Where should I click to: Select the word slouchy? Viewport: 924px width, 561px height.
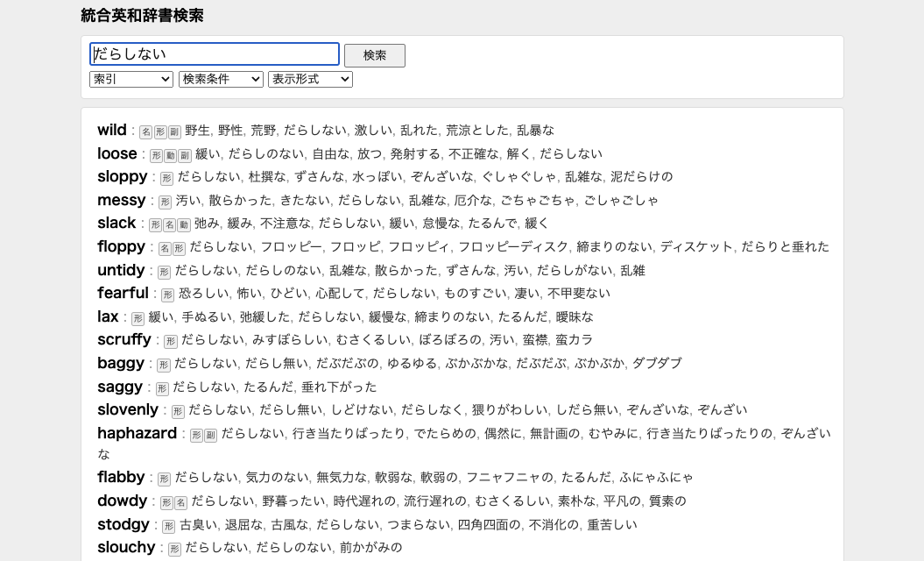(126, 547)
